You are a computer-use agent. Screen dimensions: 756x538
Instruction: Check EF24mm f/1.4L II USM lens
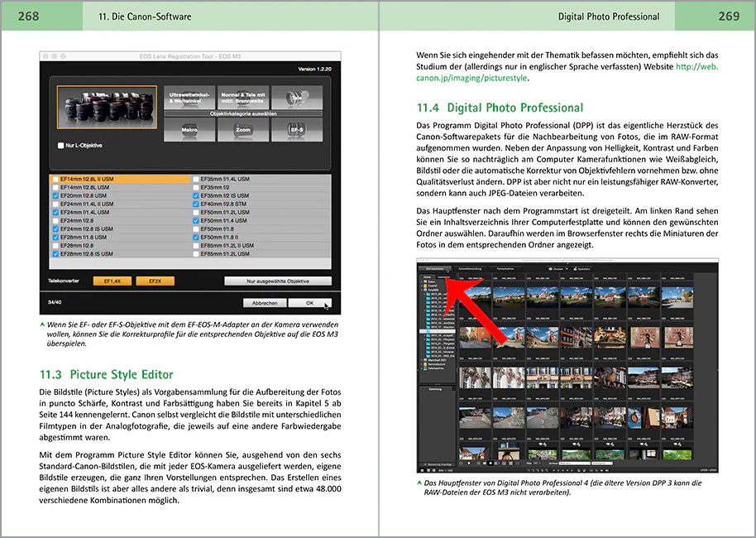pyautogui.click(x=55, y=204)
